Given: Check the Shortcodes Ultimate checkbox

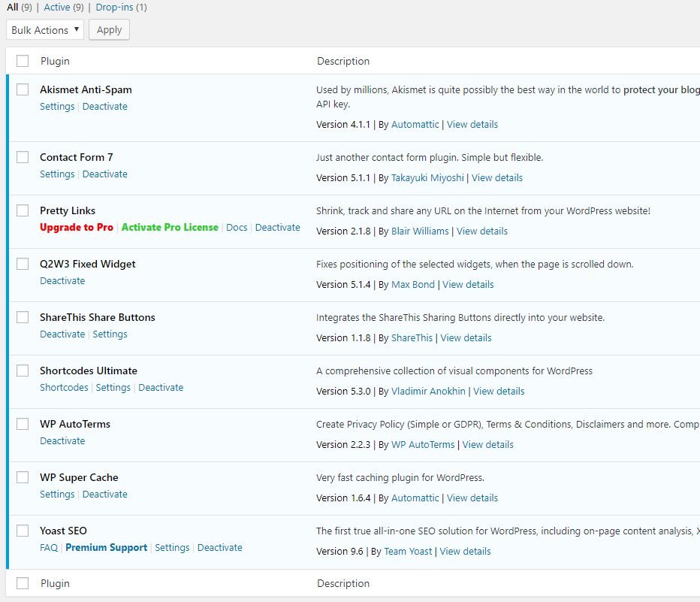Looking at the screenshot, I should tap(23, 371).
